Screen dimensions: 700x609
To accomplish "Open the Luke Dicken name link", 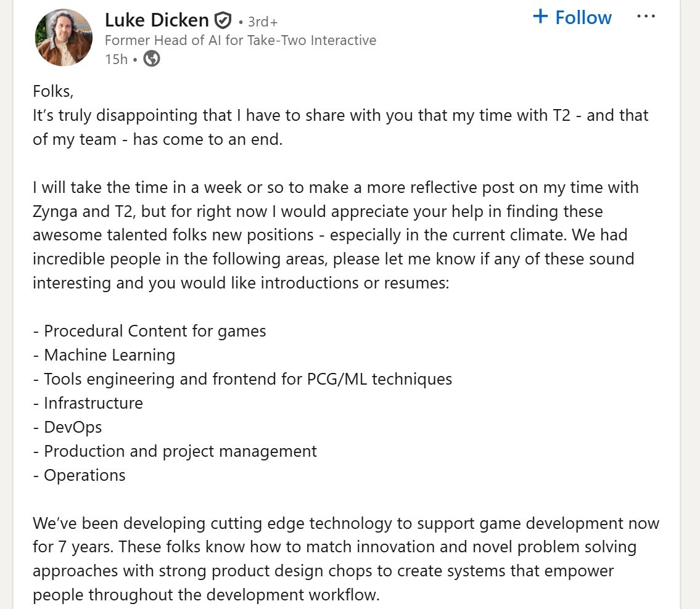I will coord(157,20).
